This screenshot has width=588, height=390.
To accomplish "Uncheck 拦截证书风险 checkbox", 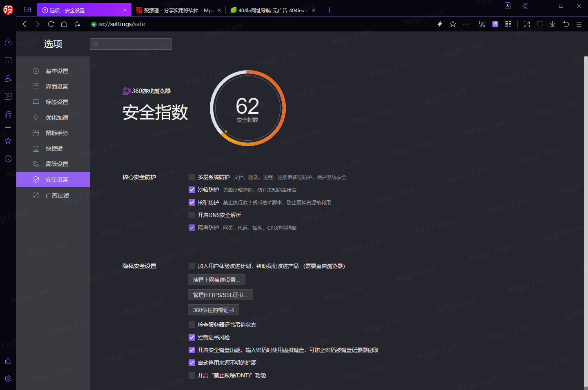I will coord(192,337).
